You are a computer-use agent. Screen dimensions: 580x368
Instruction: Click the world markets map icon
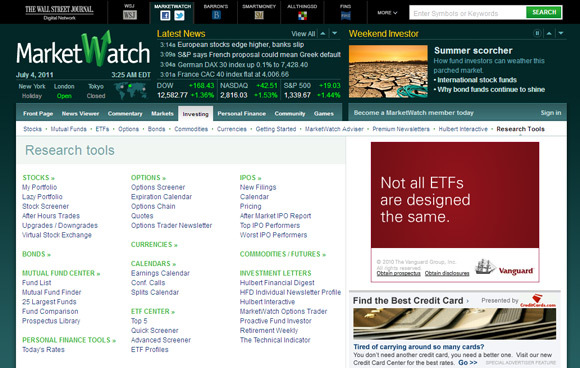tap(130, 91)
